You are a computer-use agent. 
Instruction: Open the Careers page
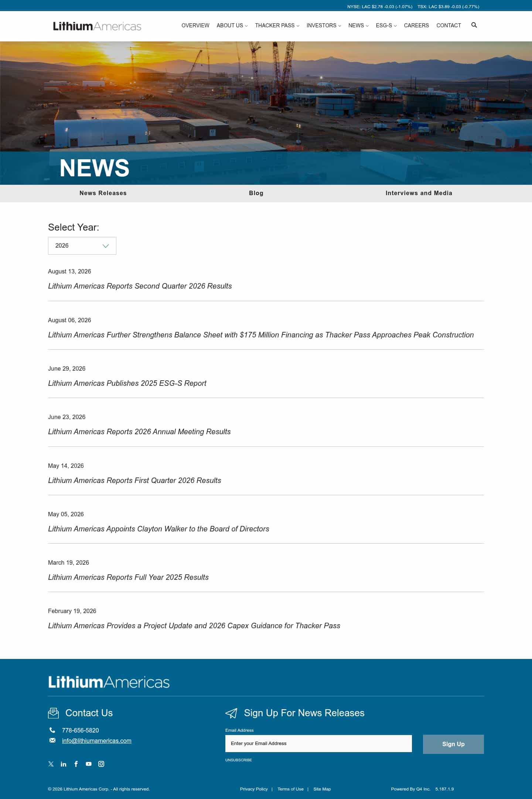(416, 25)
